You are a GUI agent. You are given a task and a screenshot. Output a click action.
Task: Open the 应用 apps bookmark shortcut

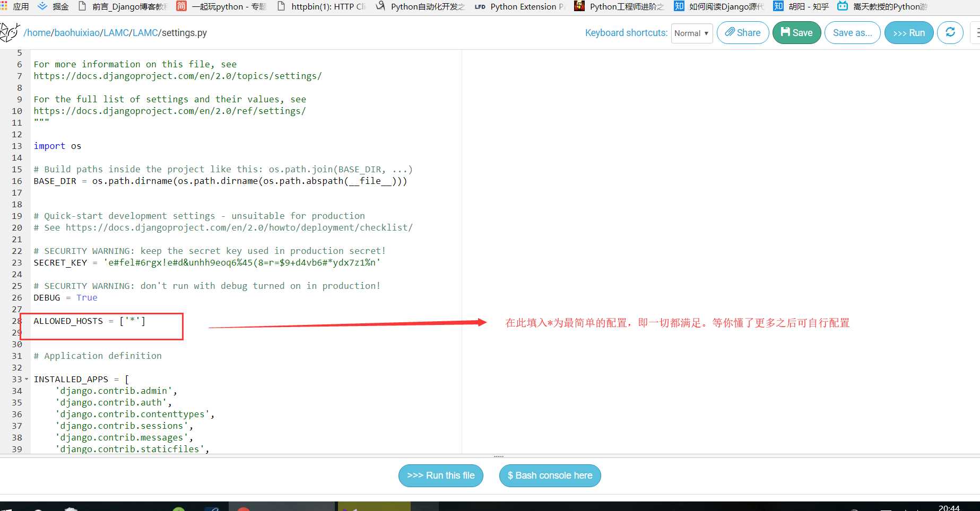tap(15, 6)
